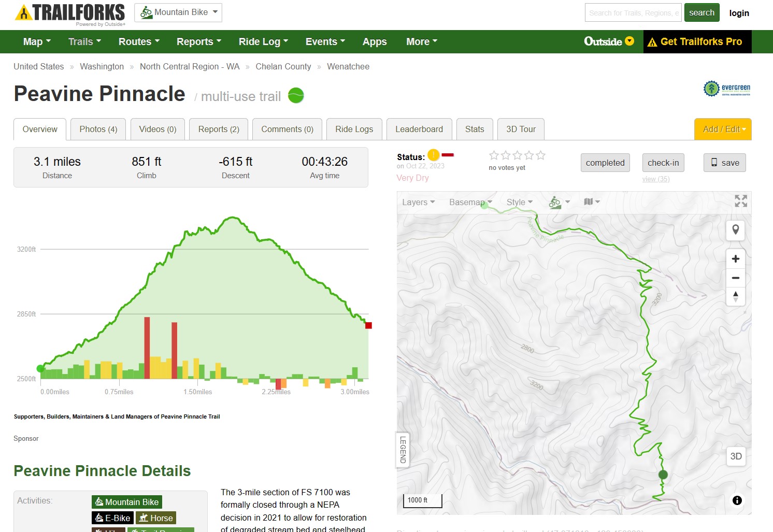Viewport: 773px width, 532px height.
Task: Click the green trail marker on map
Action: pyautogui.click(x=663, y=475)
